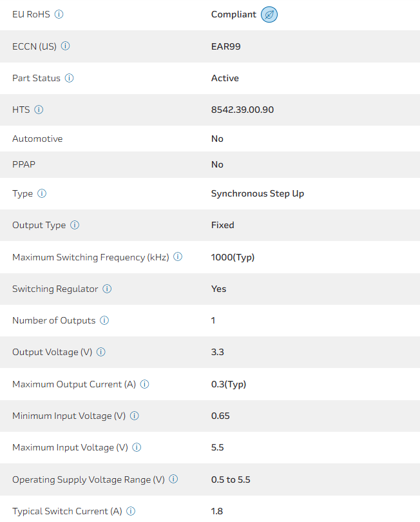Select the EAR99 value text
The width and height of the screenshot is (420, 522).
225,46
